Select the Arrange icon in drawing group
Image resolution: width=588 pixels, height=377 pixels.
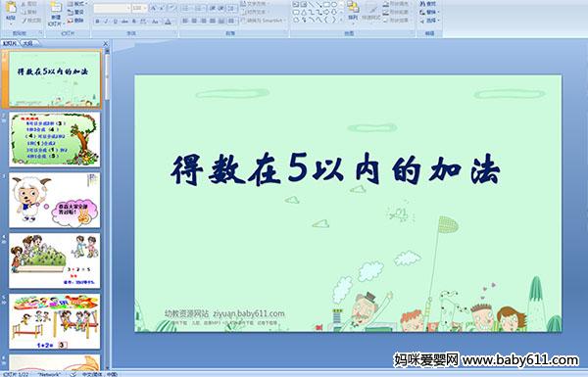pyautogui.click(x=353, y=8)
